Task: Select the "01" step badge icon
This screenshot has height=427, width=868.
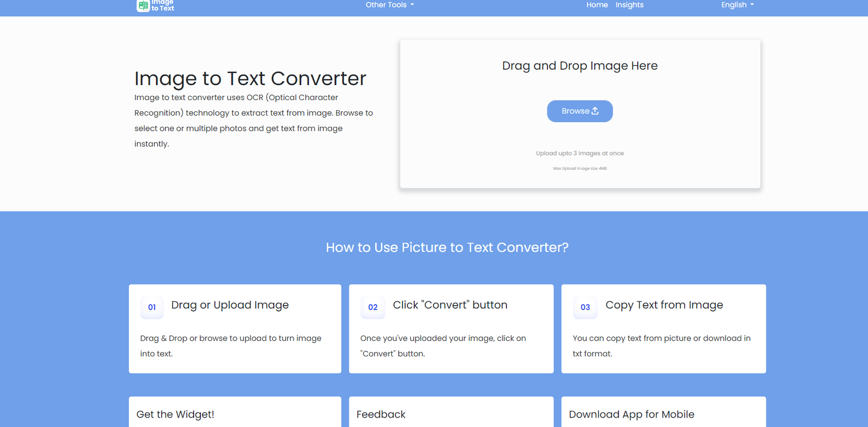Action: (x=152, y=307)
